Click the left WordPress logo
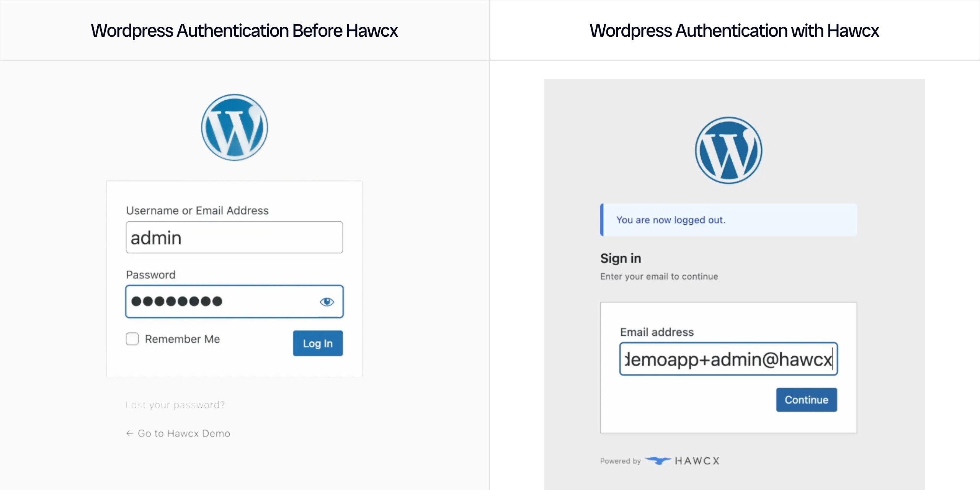 [x=234, y=127]
